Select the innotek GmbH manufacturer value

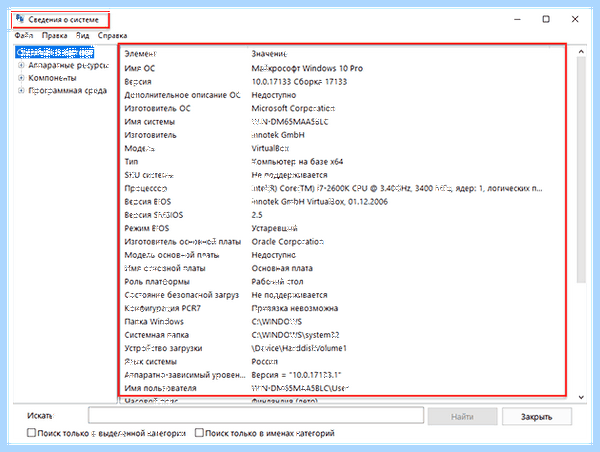pyautogui.click(x=278, y=135)
